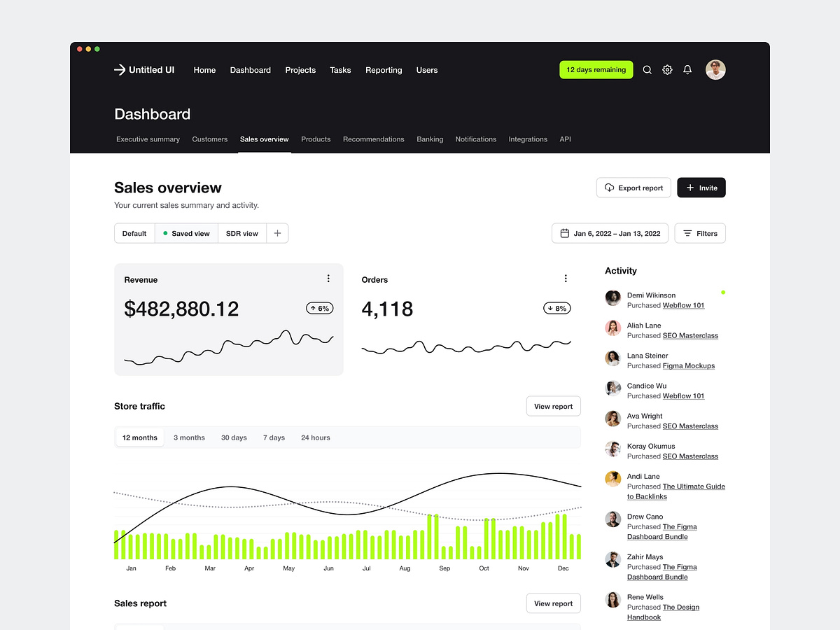Switch to the Customers tab
The width and height of the screenshot is (840, 630).
(x=210, y=139)
